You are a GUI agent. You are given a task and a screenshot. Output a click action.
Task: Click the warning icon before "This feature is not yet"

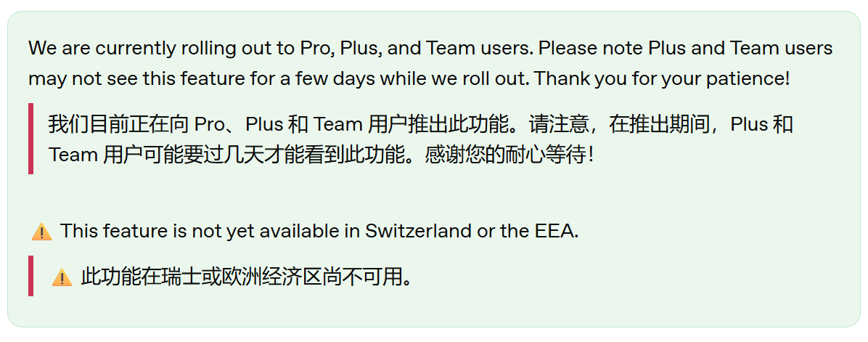click(41, 231)
